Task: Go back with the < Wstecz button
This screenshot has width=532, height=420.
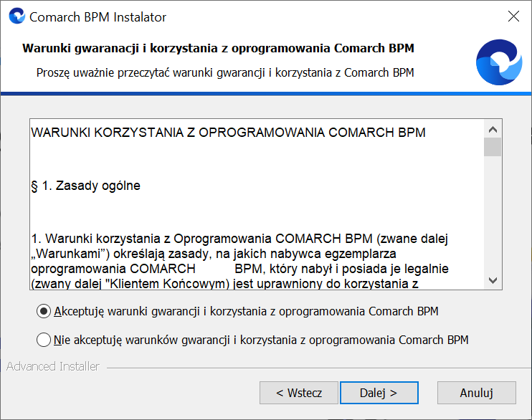Action: 299,393
